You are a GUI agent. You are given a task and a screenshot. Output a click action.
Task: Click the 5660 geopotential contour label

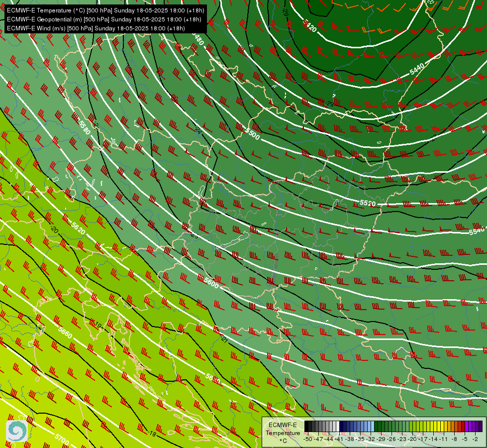[x=65, y=333]
